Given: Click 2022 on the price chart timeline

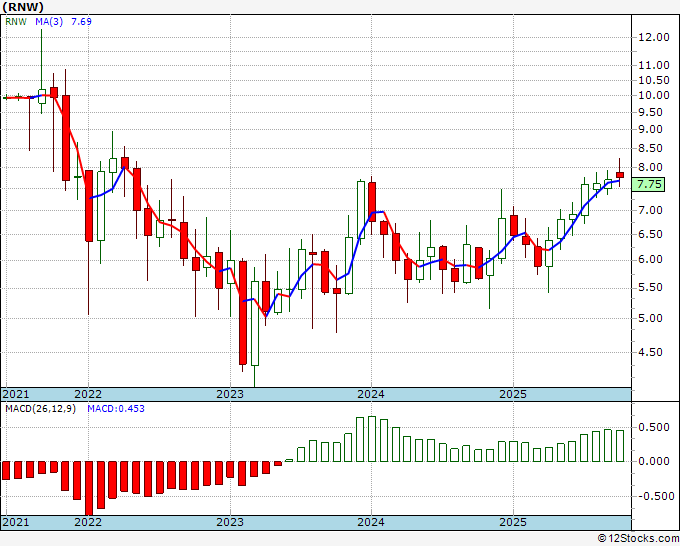Looking at the screenshot, I should [x=88, y=394].
